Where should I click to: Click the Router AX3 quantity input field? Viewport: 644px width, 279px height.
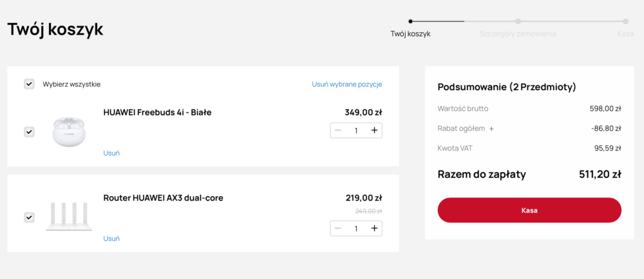(x=356, y=229)
